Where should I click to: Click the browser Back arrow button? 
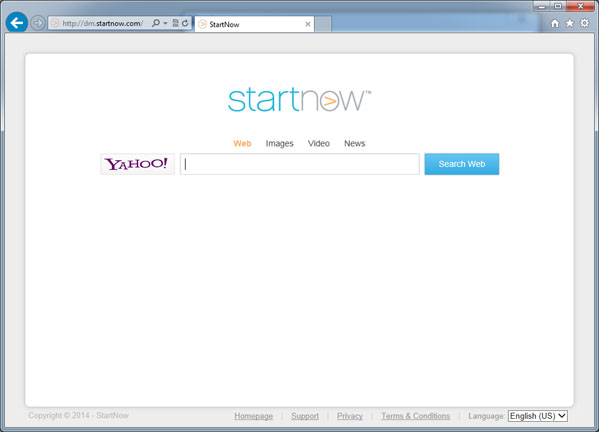[x=17, y=23]
